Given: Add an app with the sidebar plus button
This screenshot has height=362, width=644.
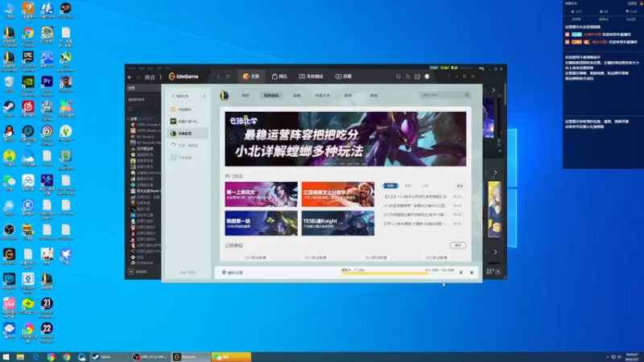Looking at the screenshot, I should (x=204, y=96).
